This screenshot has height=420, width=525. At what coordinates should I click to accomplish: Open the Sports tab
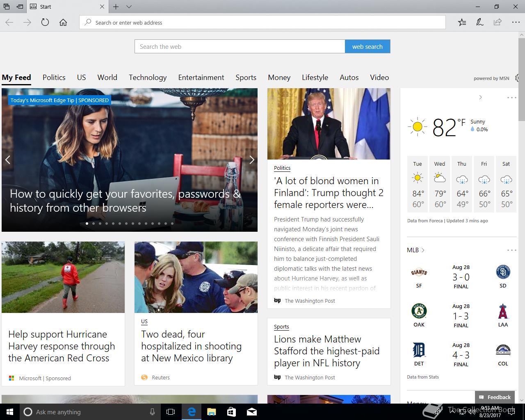click(x=246, y=78)
